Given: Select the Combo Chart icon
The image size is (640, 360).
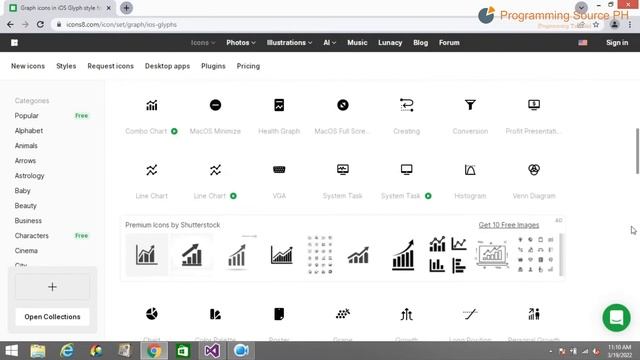Looking at the screenshot, I should [151, 105].
